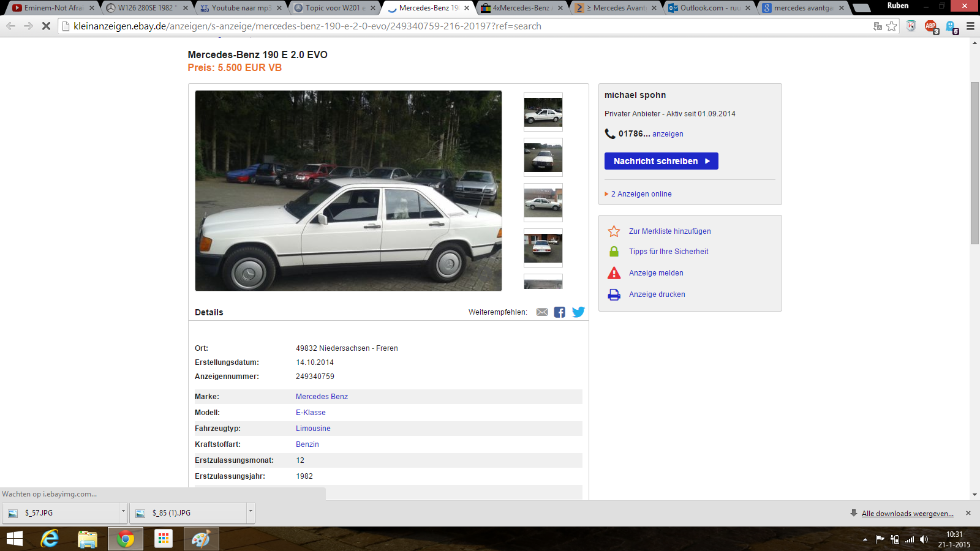Open Paint from the taskbar
The width and height of the screenshot is (980, 551).
coord(201,539)
